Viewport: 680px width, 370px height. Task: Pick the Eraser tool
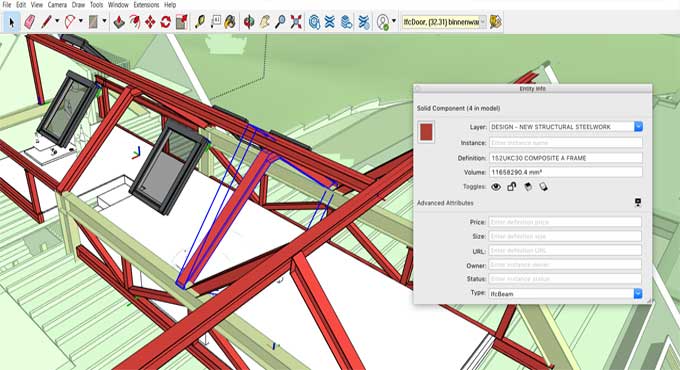(29, 22)
